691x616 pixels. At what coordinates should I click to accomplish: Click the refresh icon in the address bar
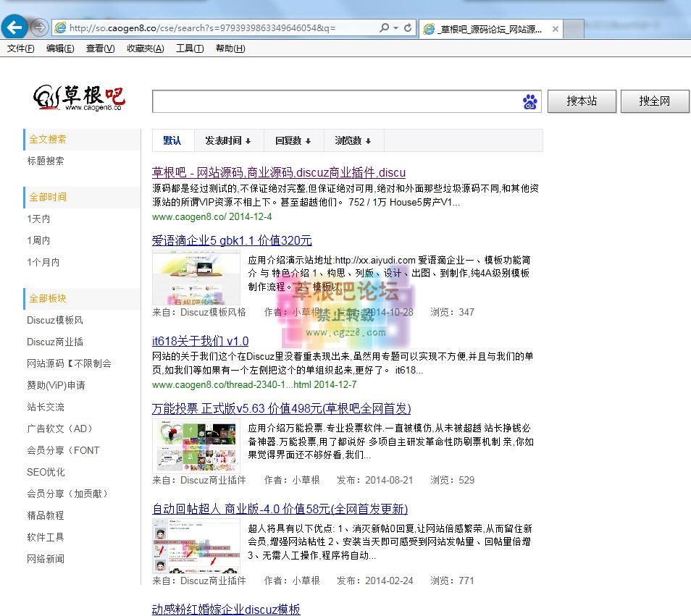[x=407, y=27]
